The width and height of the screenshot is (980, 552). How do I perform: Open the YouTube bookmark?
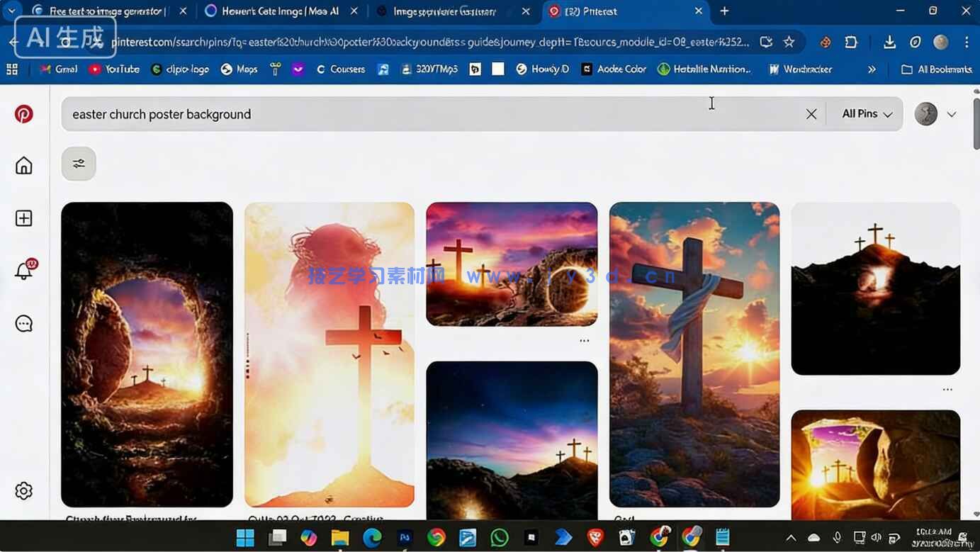[113, 69]
